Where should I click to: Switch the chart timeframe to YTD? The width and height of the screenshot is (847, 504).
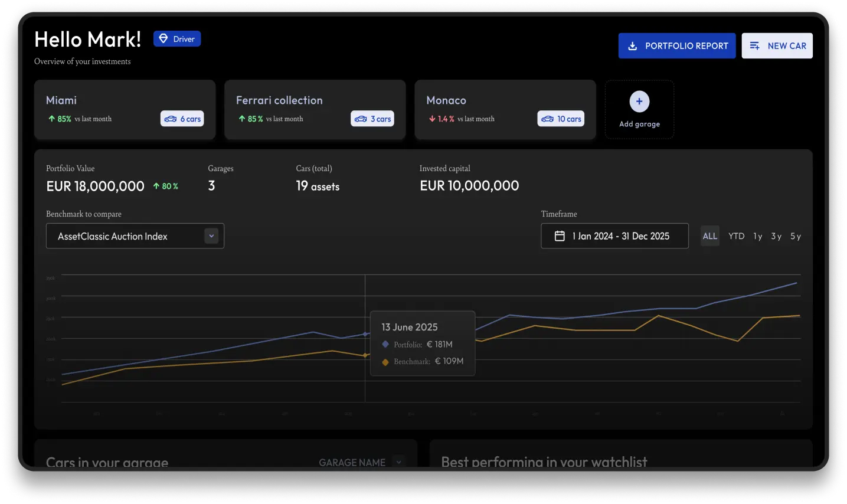coord(736,235)
